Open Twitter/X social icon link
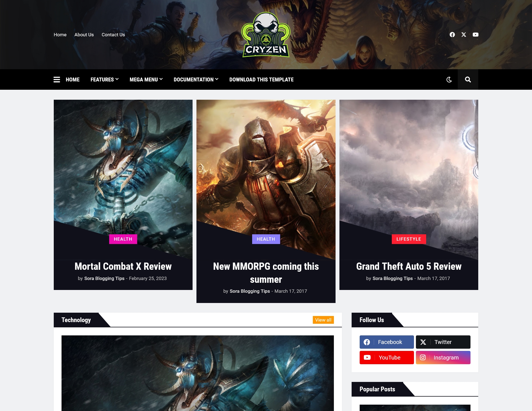532x411 pixels. tap(464, 34)
